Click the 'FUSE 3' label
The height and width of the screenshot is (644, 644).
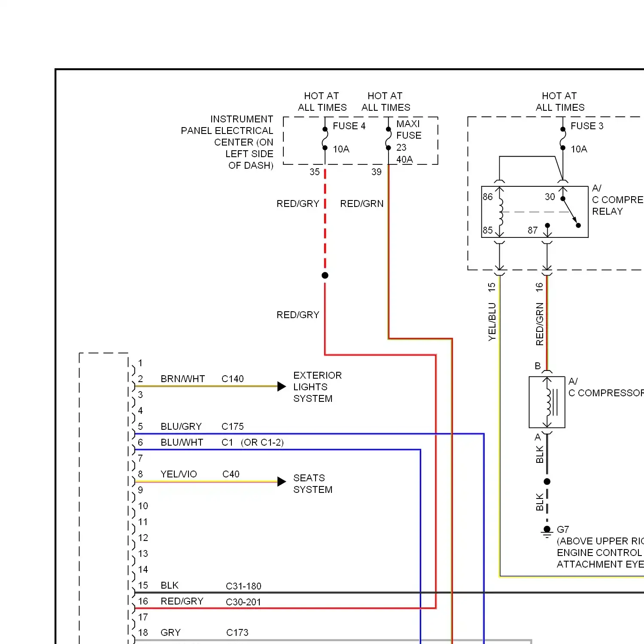point(587,126)
